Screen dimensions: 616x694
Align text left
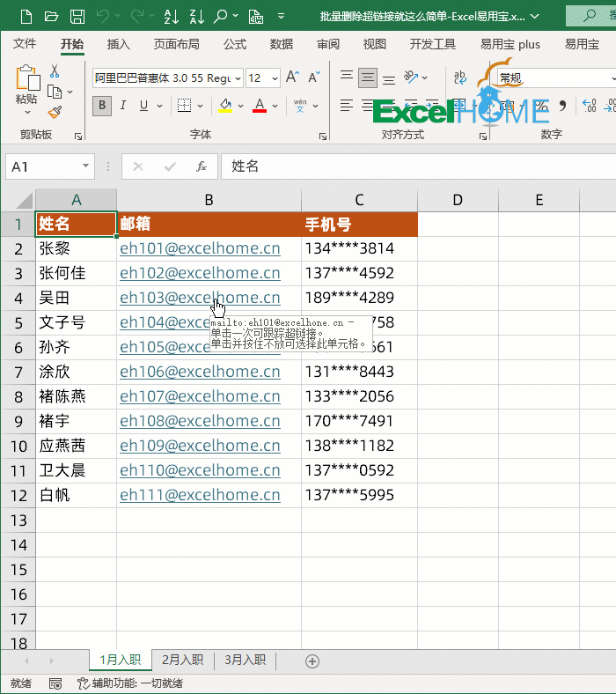click(347, 106)
